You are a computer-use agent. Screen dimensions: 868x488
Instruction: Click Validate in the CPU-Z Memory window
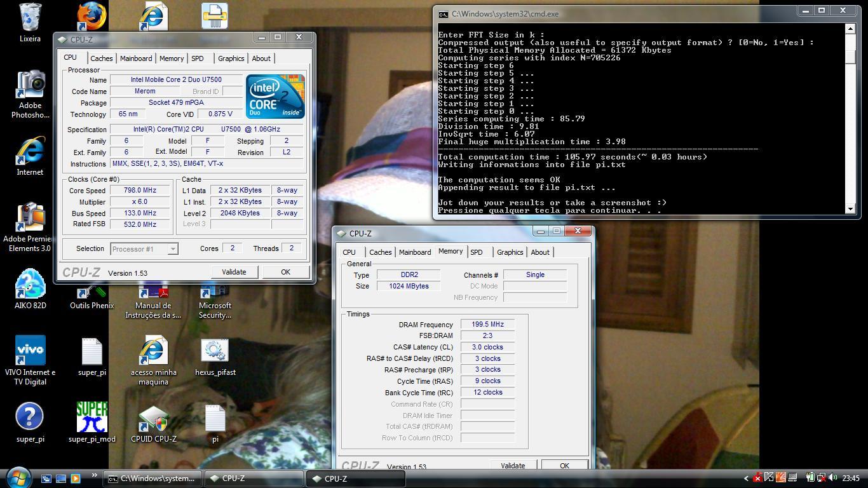[513, 465]
